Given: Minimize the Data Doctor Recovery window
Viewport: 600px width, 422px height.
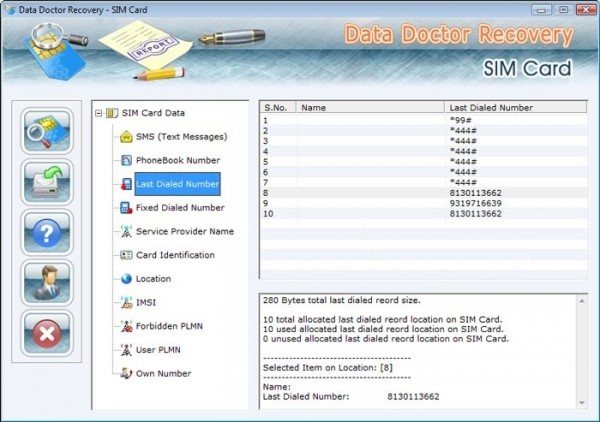Looking at the screenshot, I should [541, 10].
